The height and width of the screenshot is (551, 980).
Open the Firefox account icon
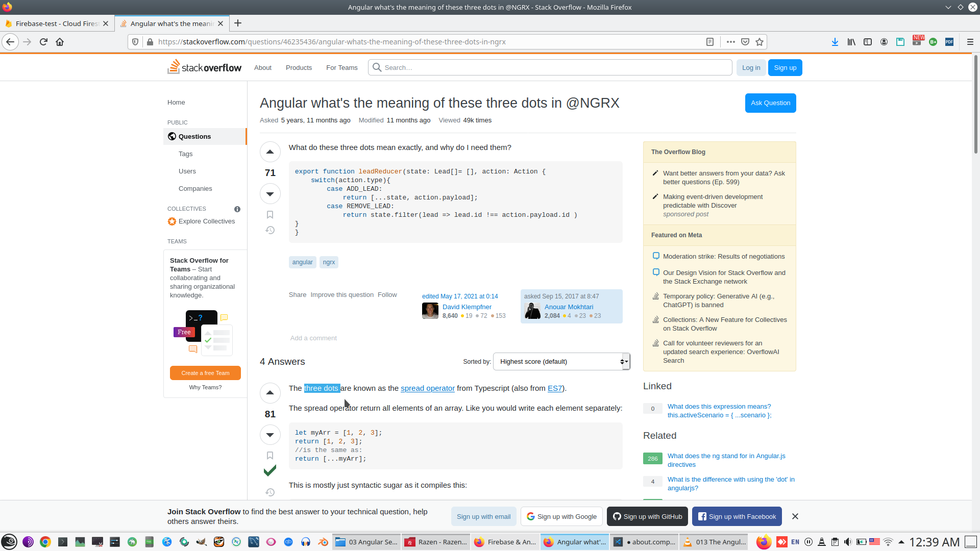[884, 42]
